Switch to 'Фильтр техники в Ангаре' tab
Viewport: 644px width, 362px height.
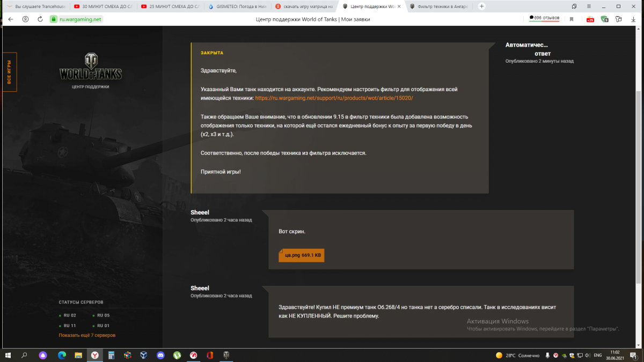(x=440, y=6)
